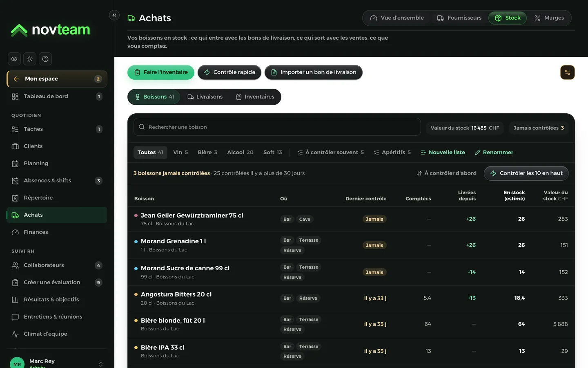Toggle light theme with the sun icon

pos(30,59)
